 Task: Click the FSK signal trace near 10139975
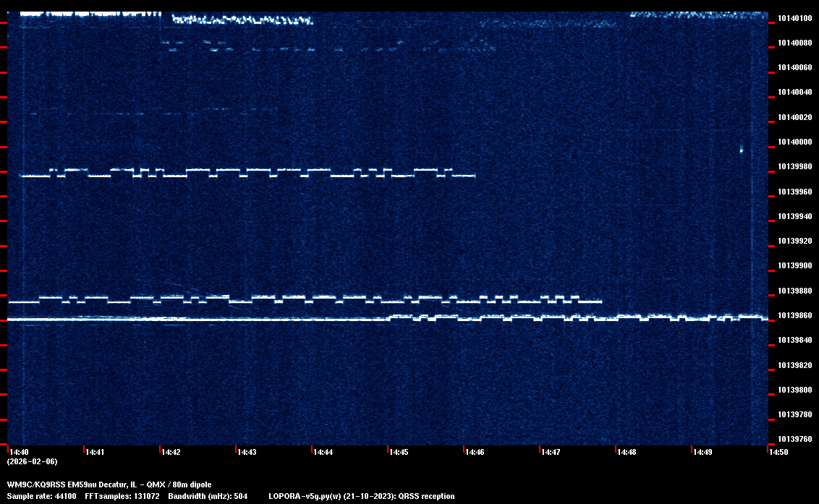[246, 173]
